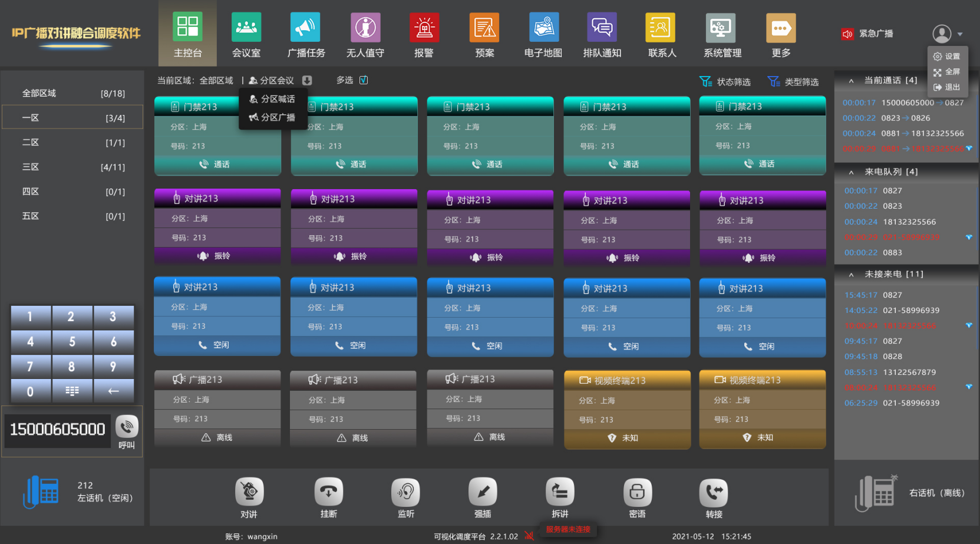Click the 密语 whisper lock icon
Image resolution: width=980 pixels, height=544 pixels.
click(637, 492)
